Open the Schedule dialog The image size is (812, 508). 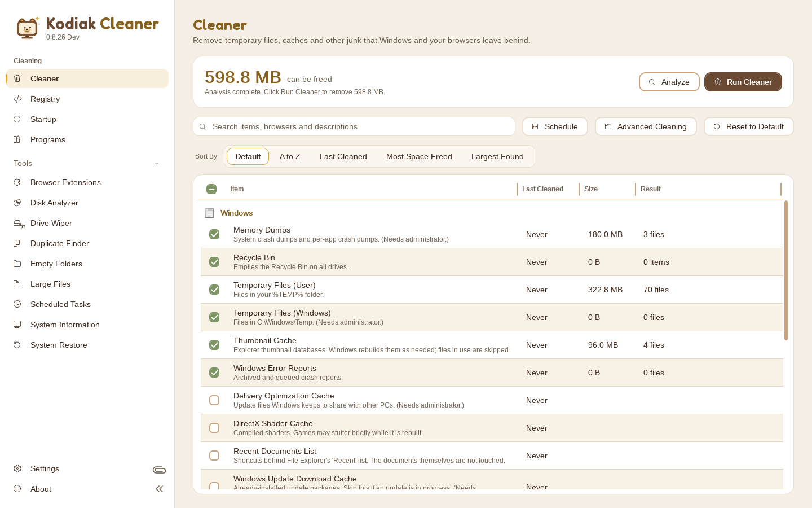tap(555, 126)
